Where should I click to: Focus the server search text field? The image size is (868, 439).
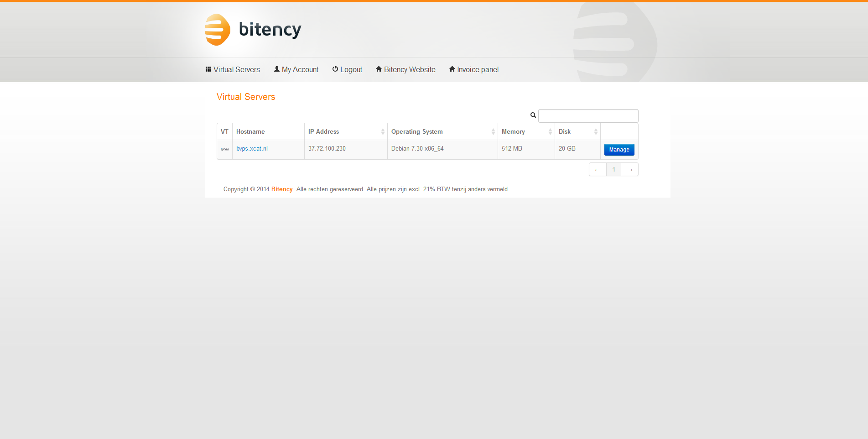click(588, 116)
